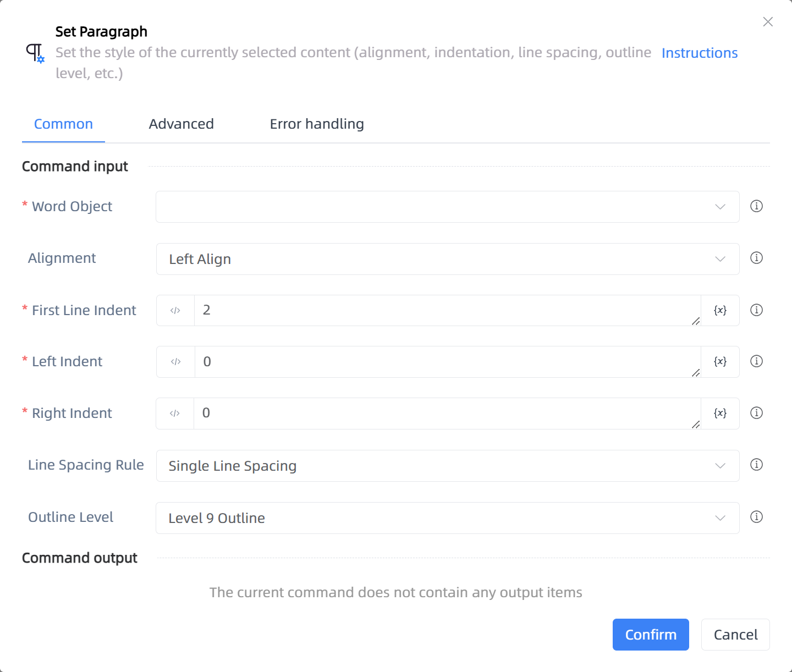Insert variable into First Line Indent
This screenshot has width=792, height=672.
tap(720, 311)
